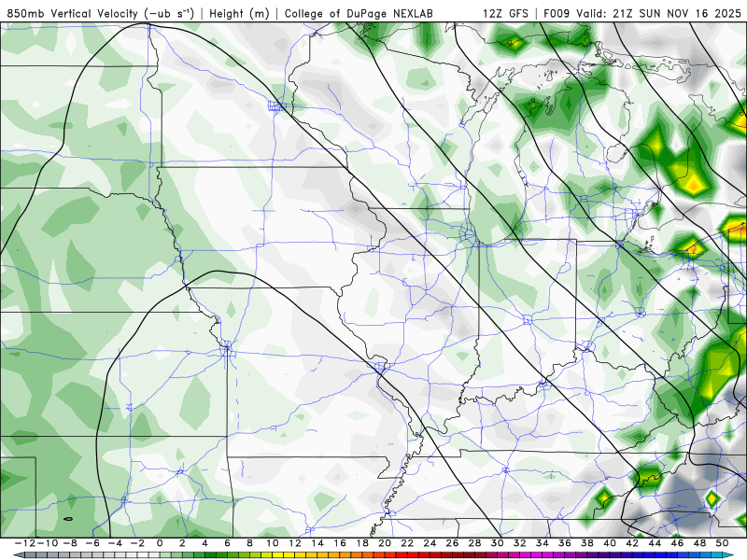Image resolution: width=747 pixels, height=560 pixels.
Task: Click the '-8' value on the color scale
Action: click(x=70, y=543)
